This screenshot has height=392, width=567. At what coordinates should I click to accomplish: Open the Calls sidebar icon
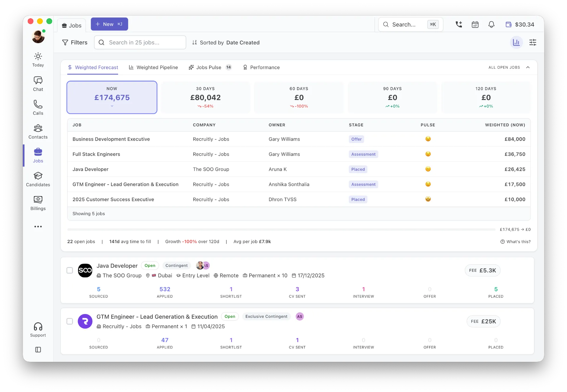(x=38, y=108)
